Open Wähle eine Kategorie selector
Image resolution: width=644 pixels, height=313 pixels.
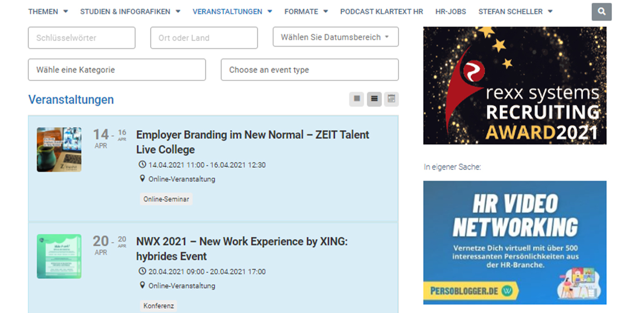click(117, 70)
